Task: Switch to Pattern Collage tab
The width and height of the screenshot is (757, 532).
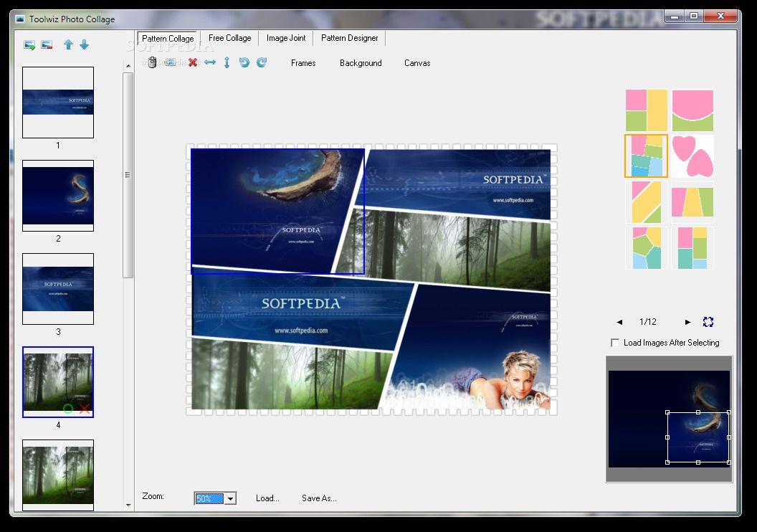Action: click(168, 38)
